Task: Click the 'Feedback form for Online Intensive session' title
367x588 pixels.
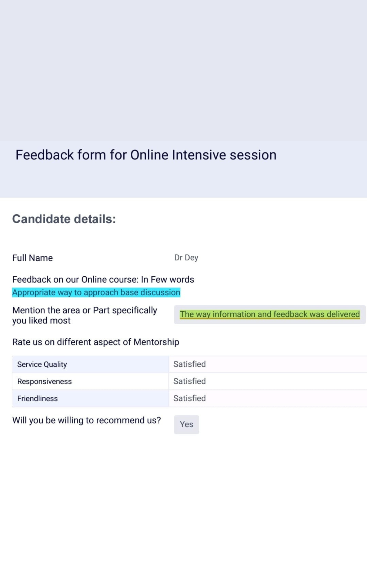Action: 146,155
